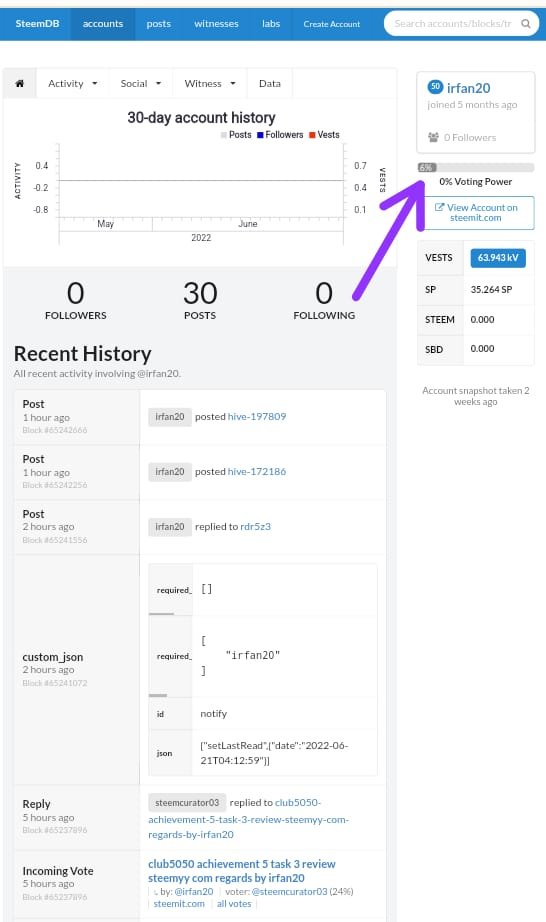This screenshot has height=922, width=546.
Task: Click the 35.264 SP value
Action: pyautogui.click(x=491, y=289)
